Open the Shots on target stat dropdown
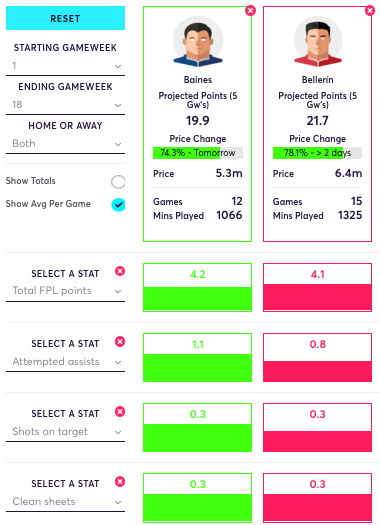The image size is (380, 525). point(65,432)
